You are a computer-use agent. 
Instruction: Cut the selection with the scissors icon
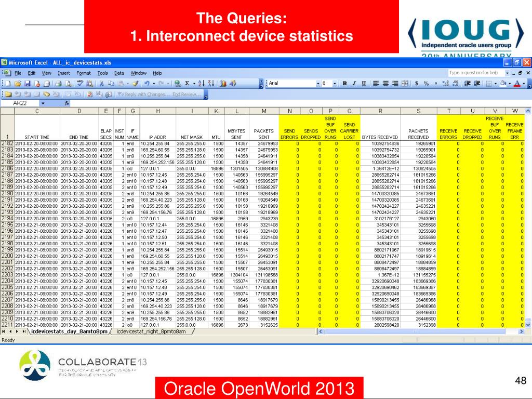101,84
